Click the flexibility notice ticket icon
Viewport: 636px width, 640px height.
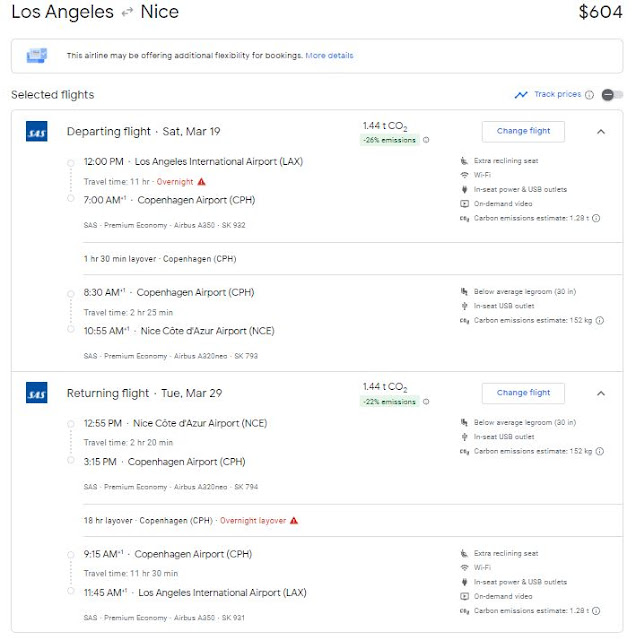click(38, 55)
